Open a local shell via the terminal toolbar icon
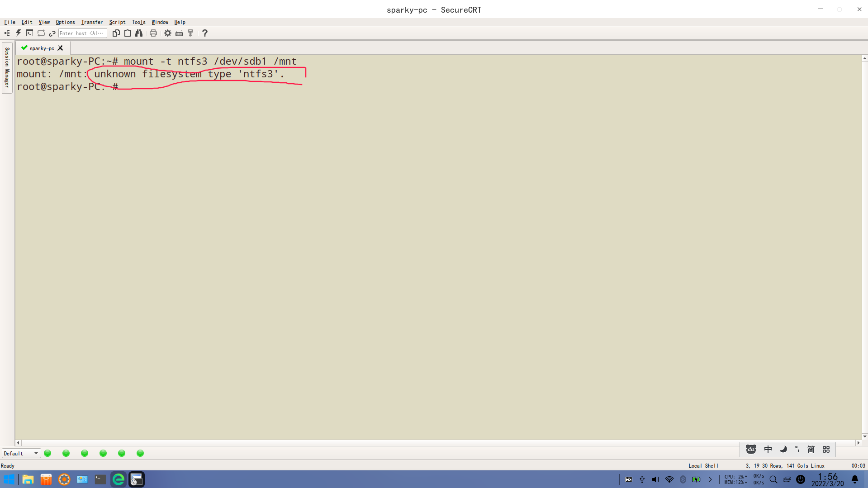This screenshot has width=868, height=488. click(x=29, y=33)
